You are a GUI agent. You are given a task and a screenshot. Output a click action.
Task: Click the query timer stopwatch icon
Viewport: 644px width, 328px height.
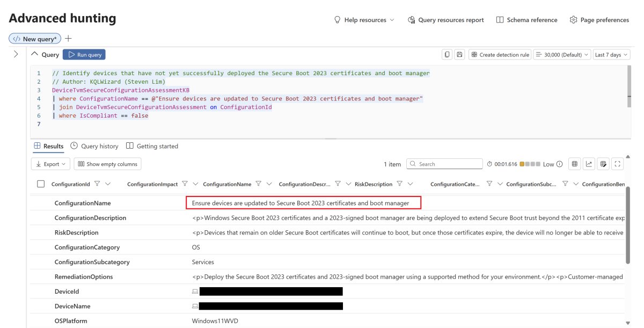pyautogui.click(x=489, y=164)
